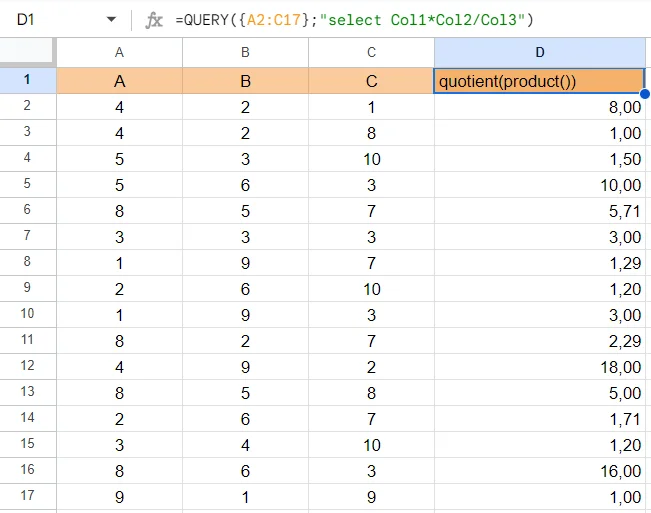This screenshot has height=513, width=651.
Task: Select the row 8 header number
Action: (x=27, y=262)
